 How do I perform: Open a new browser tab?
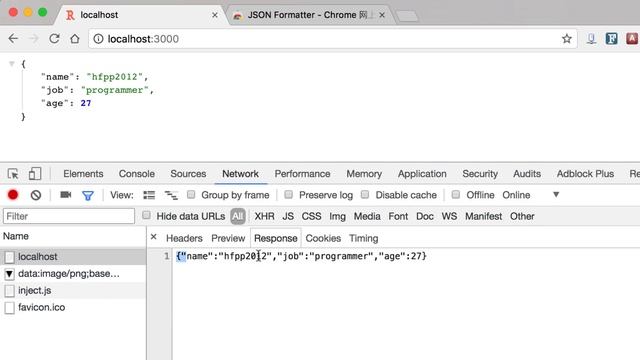tap(407, 16)
